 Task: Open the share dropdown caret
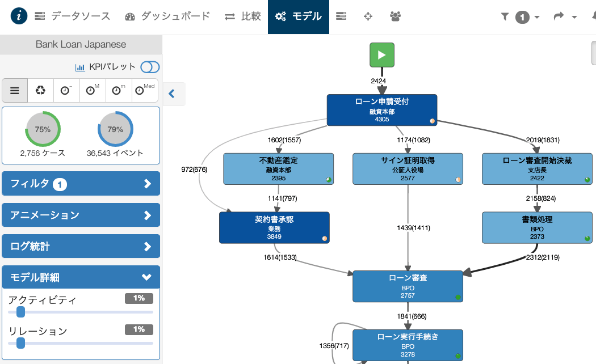[574, 17]
